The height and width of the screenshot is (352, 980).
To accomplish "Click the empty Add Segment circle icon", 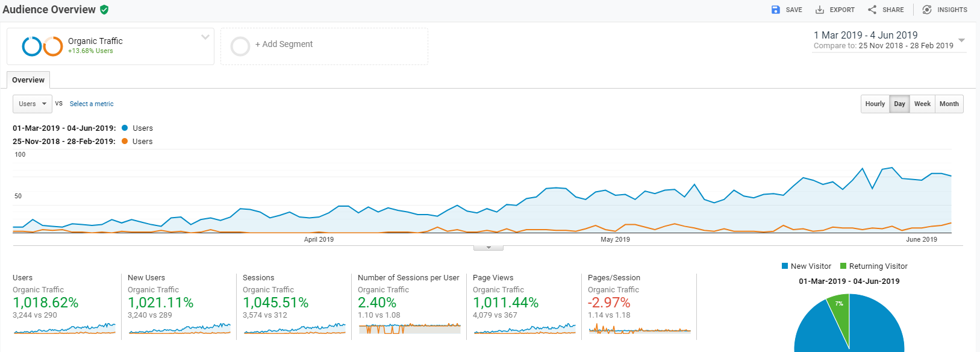I will pyautogui.click(x=240, y=46).
